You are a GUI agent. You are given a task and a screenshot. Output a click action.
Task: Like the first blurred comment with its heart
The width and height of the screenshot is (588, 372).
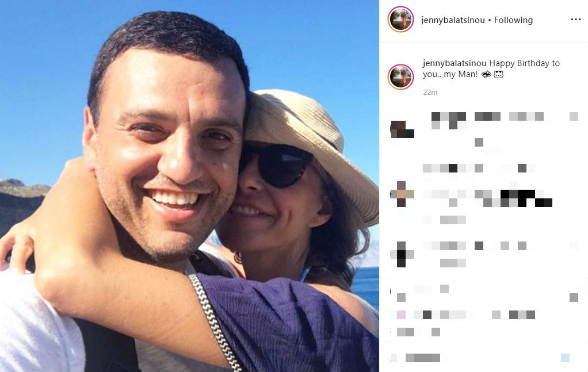point(574,117)
